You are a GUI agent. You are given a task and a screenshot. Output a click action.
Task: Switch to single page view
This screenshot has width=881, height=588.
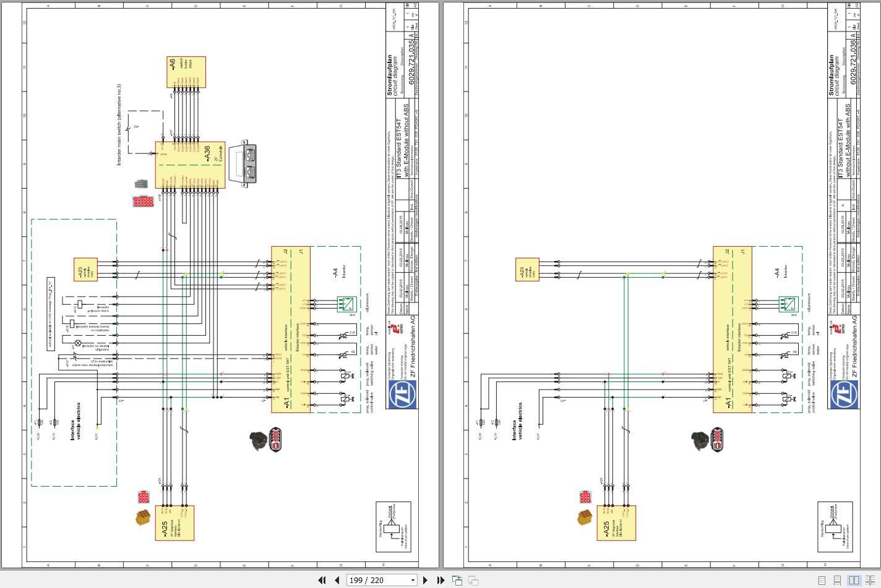pyautogui.click(x=822, y=580)
